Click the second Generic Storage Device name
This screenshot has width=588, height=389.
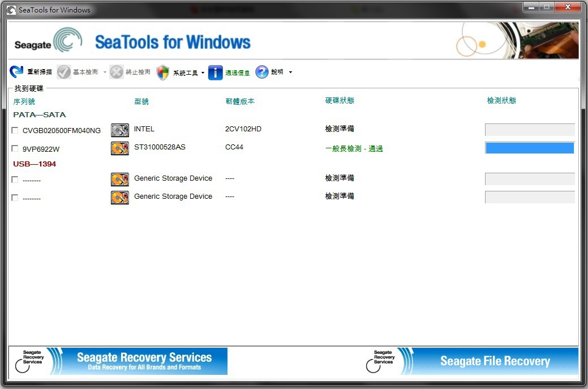click(x=173, y=196)
